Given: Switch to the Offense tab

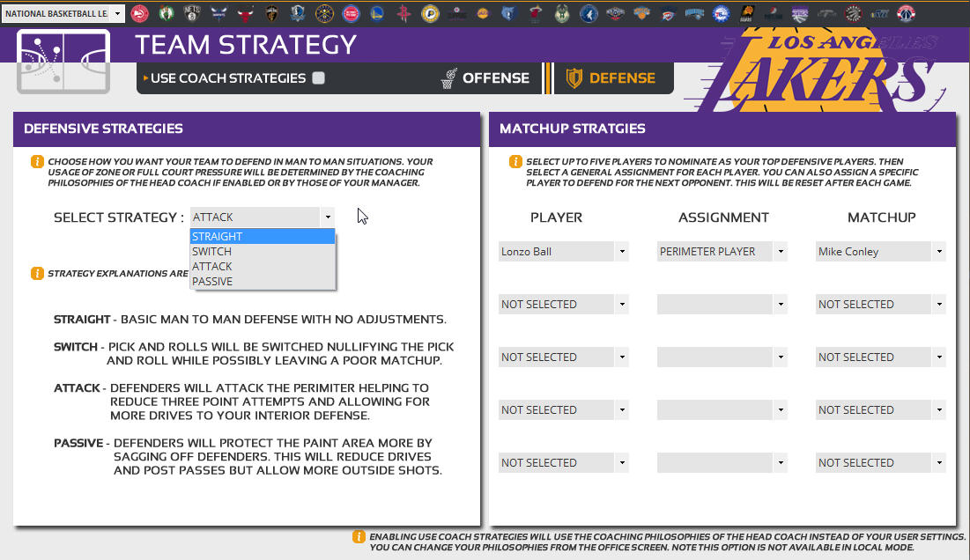Looking at the screenshot, I should coord(485,77).
